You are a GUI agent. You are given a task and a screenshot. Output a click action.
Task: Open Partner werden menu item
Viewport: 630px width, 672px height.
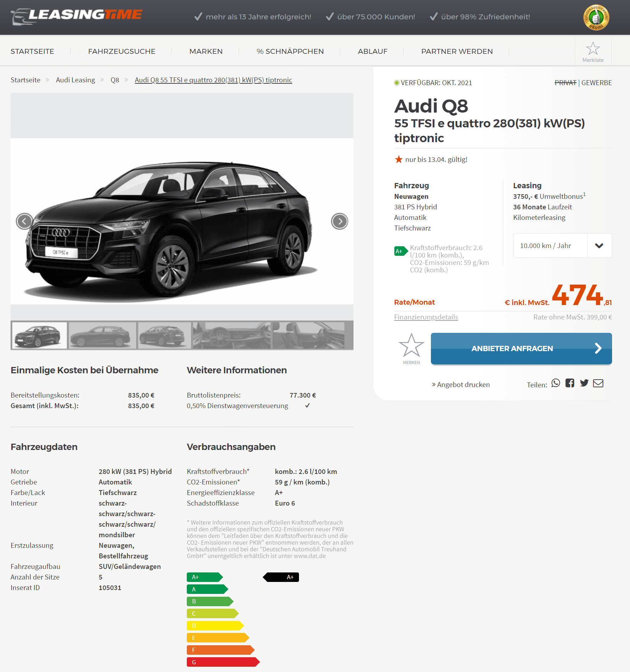(x=457, y=51)
